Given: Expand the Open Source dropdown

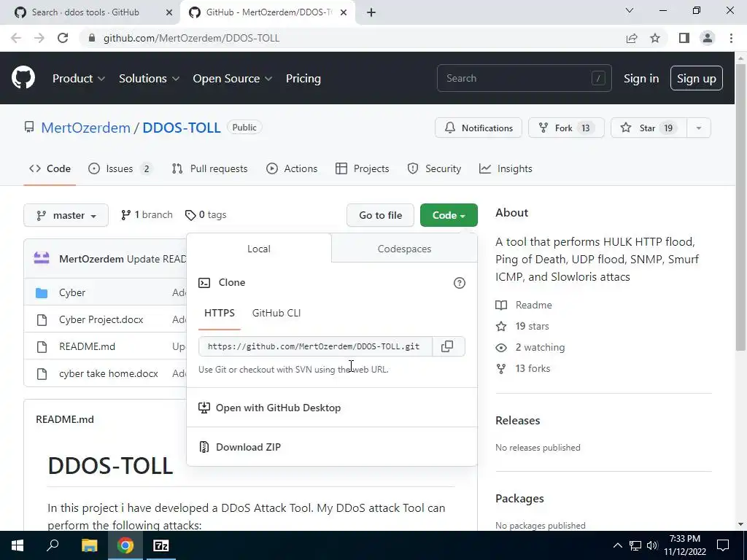Looking at the screenshot, I should [x=233, y=79].
